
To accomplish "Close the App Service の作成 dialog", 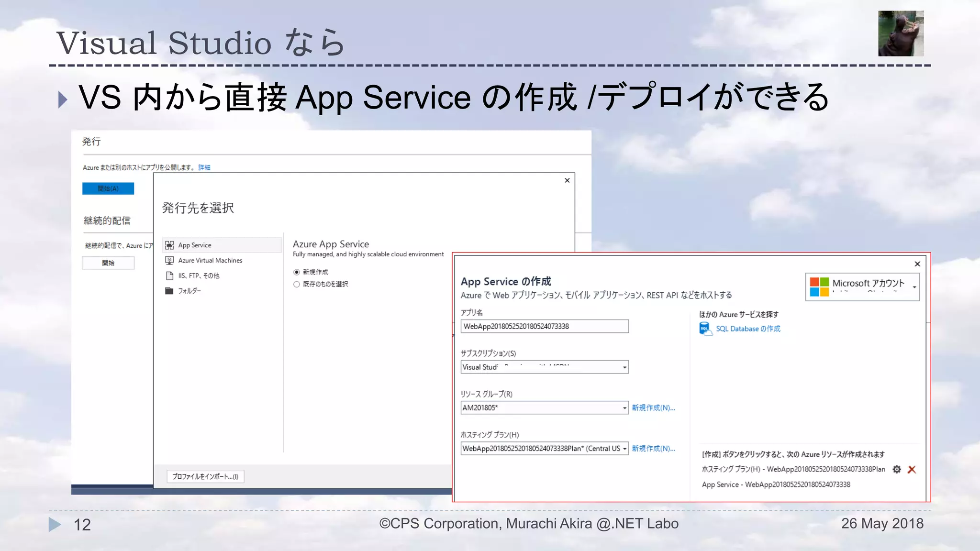I will pos(917,264).
